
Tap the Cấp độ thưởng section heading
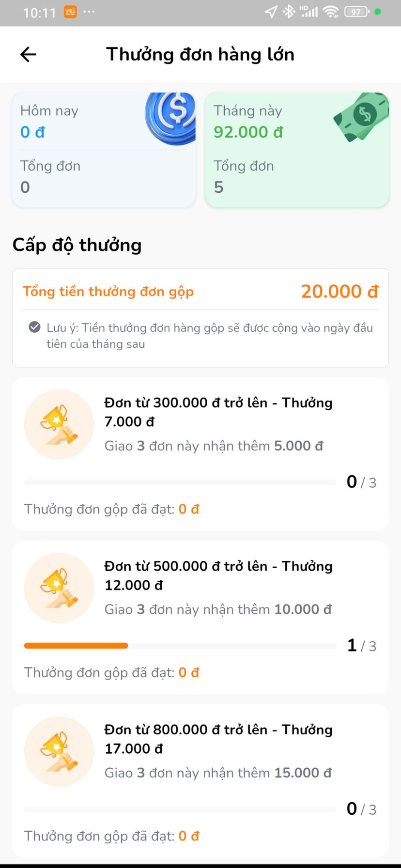pyautogui.click(x=77, y=245)
